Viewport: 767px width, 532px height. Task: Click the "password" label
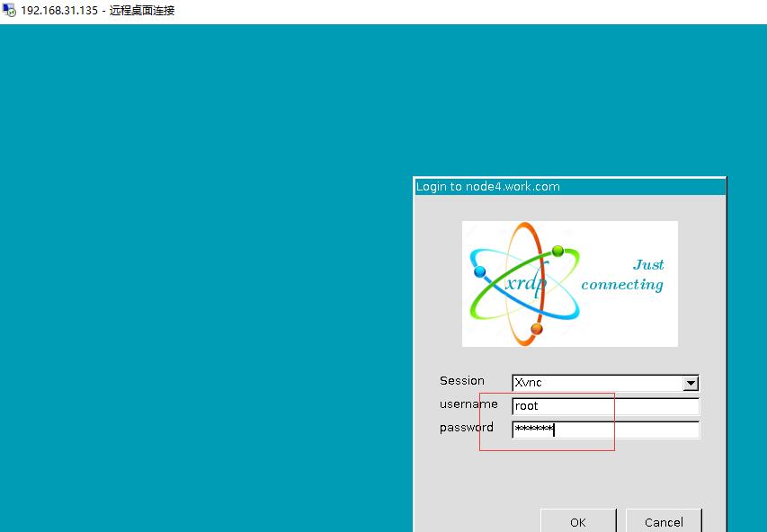[466, 428]
